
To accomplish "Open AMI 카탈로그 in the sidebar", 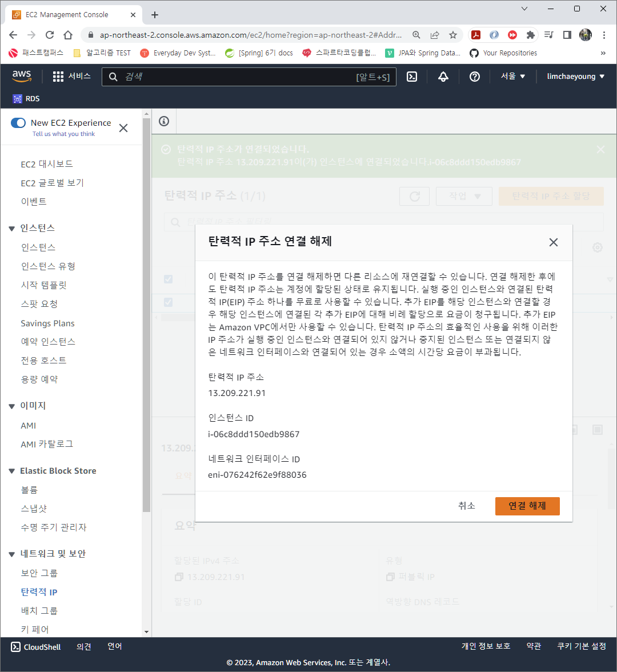I will 47,444.
